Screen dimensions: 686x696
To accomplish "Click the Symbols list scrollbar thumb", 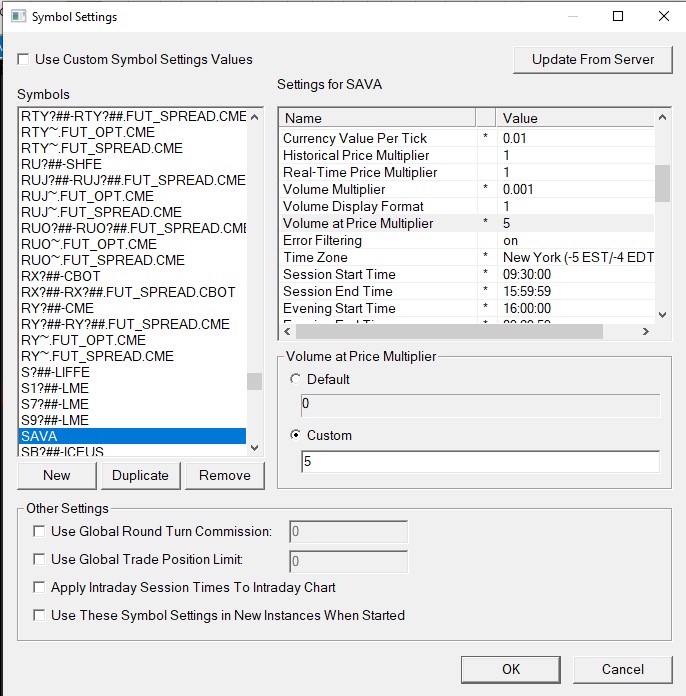I will [254, 381].
